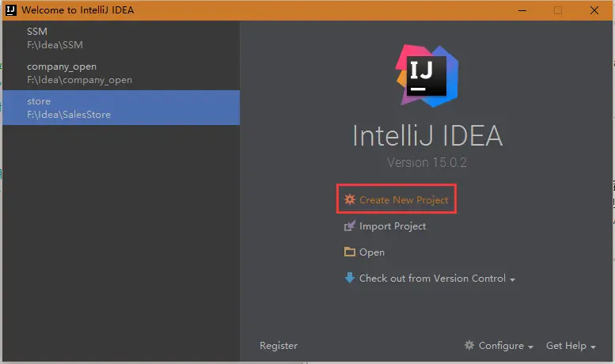Open the Get Help menu

click(571, 346)
